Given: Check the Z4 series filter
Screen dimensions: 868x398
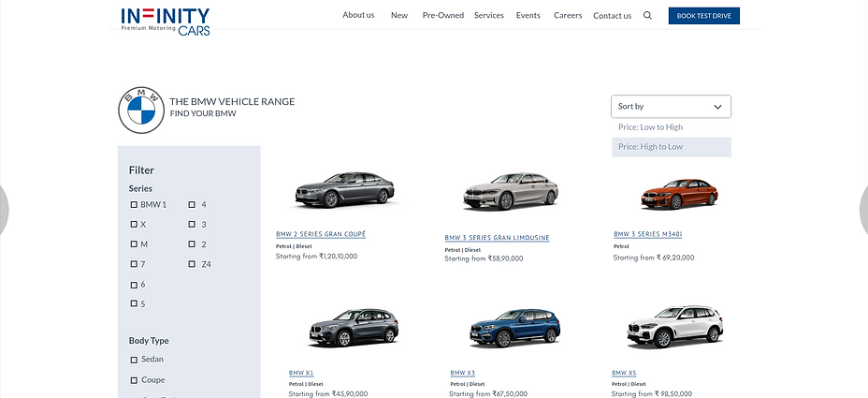Looking at the screenshot, I should [192, 264].
